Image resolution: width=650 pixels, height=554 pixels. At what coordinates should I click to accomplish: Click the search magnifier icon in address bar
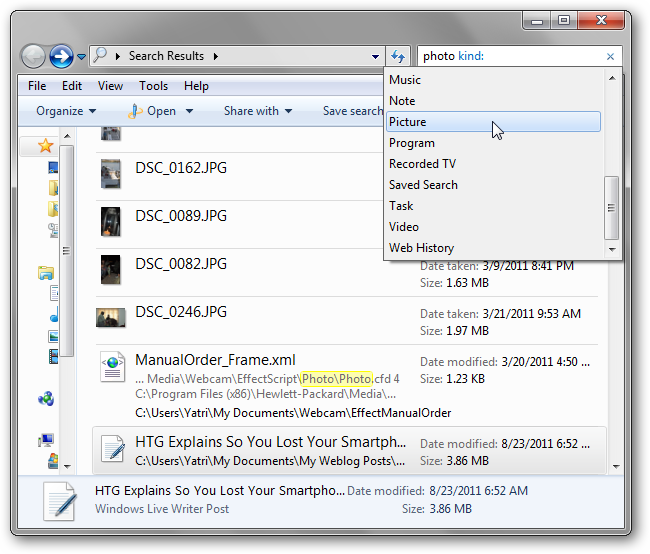click(x=100, y=55)
